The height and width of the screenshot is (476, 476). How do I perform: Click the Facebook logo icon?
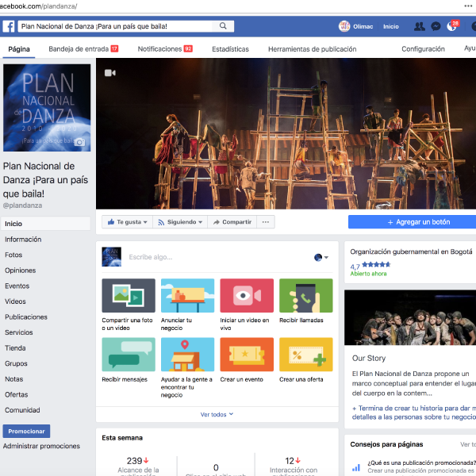(9, 26)
